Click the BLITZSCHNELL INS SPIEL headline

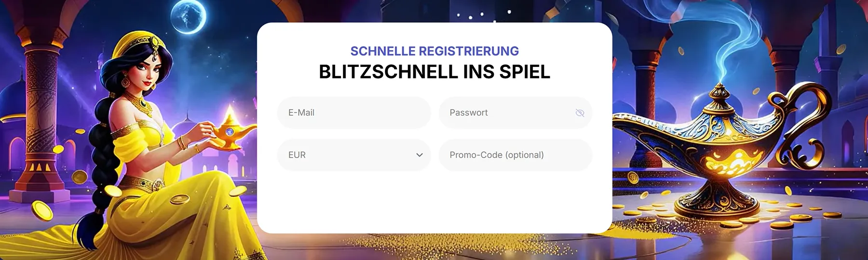point(434,72)
